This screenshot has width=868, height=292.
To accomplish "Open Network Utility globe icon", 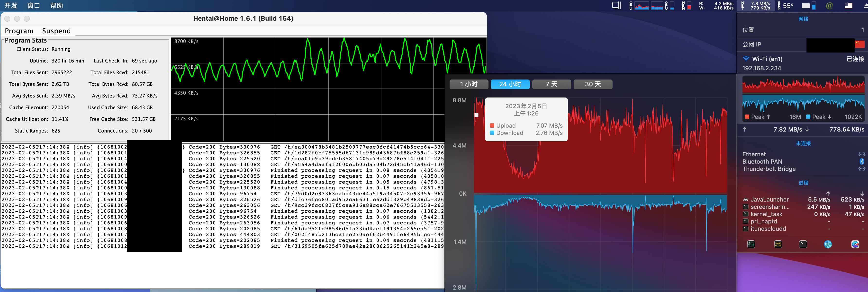I will pos(828,244).
